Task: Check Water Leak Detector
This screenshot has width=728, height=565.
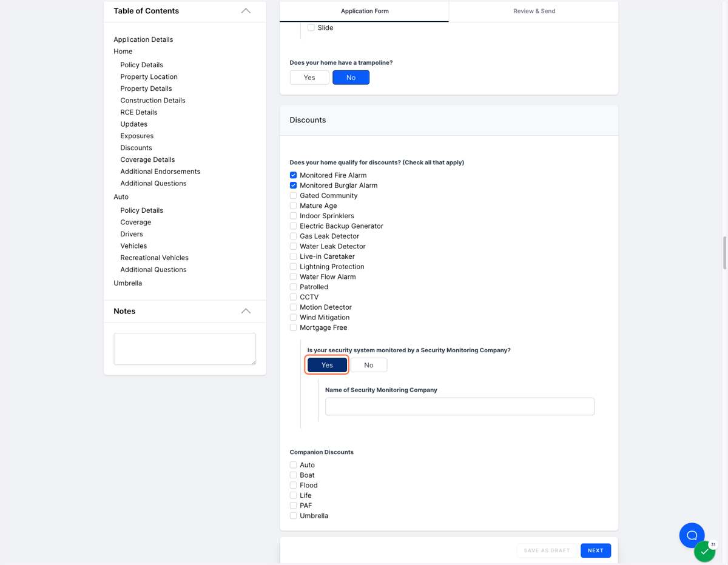Action: coord(293,246)
